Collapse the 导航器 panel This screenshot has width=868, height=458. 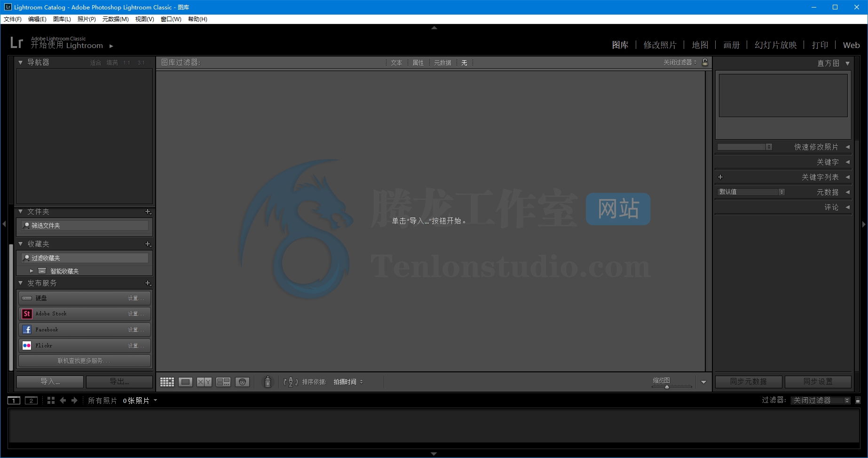click(x=20, y=62)
